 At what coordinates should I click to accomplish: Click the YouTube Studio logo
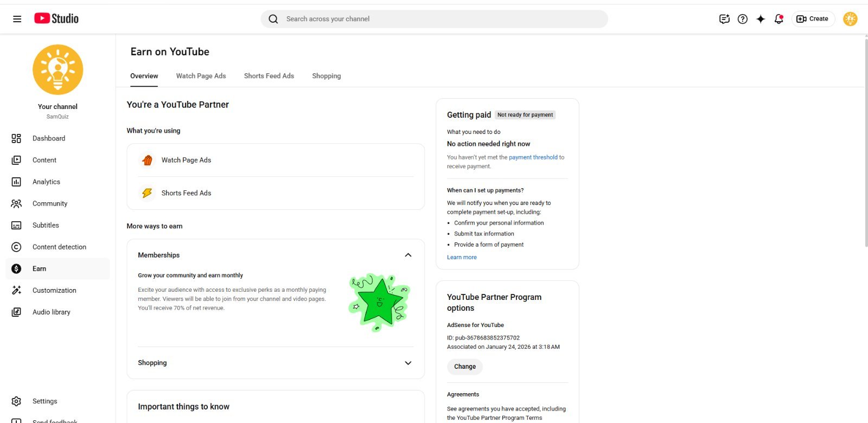(56, 18)
